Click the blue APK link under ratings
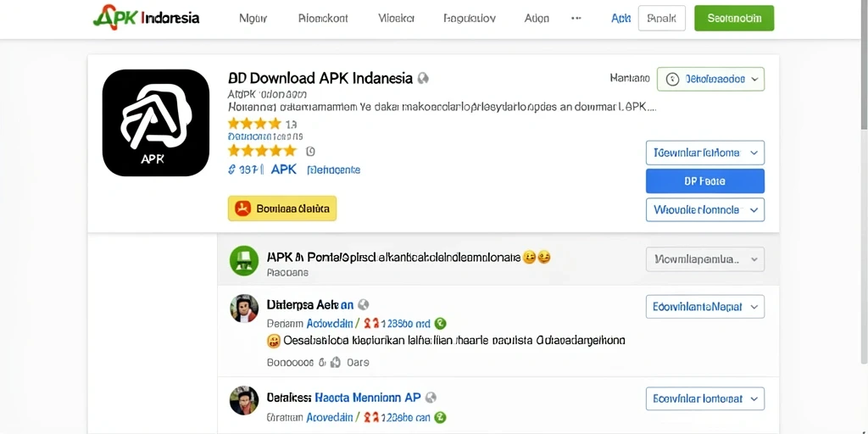Image resolution: width=868 pixels, height=434 pixels. click(x=283, y=170)
